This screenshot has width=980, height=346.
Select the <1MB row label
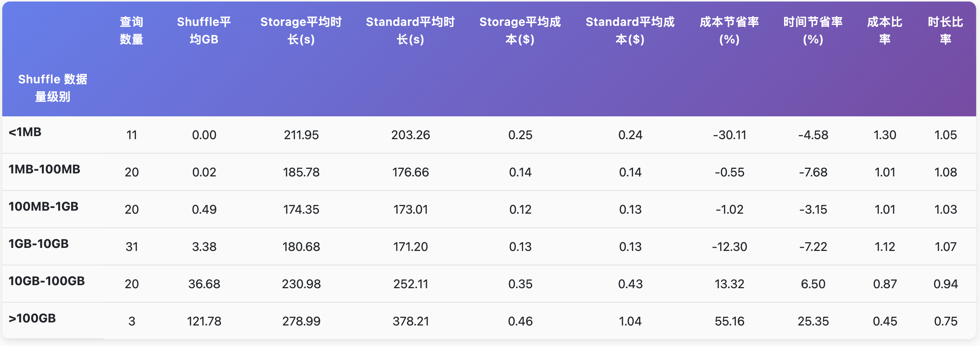pos(25,132)
